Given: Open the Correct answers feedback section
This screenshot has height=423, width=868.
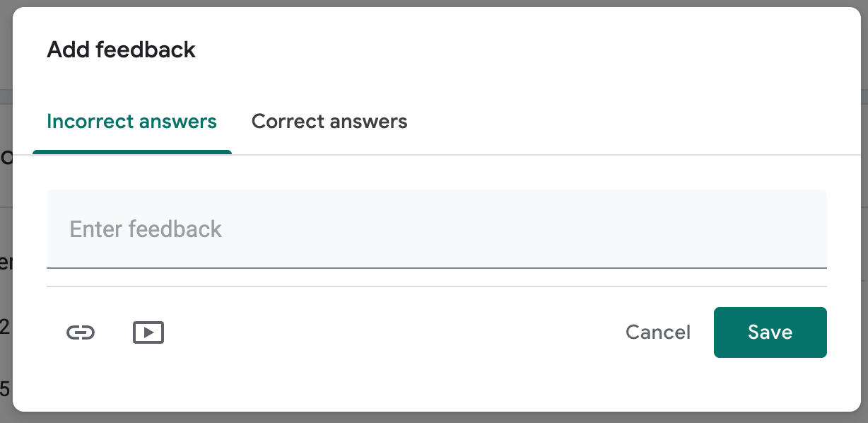Looking at the screenshot, I should (329, 121).
